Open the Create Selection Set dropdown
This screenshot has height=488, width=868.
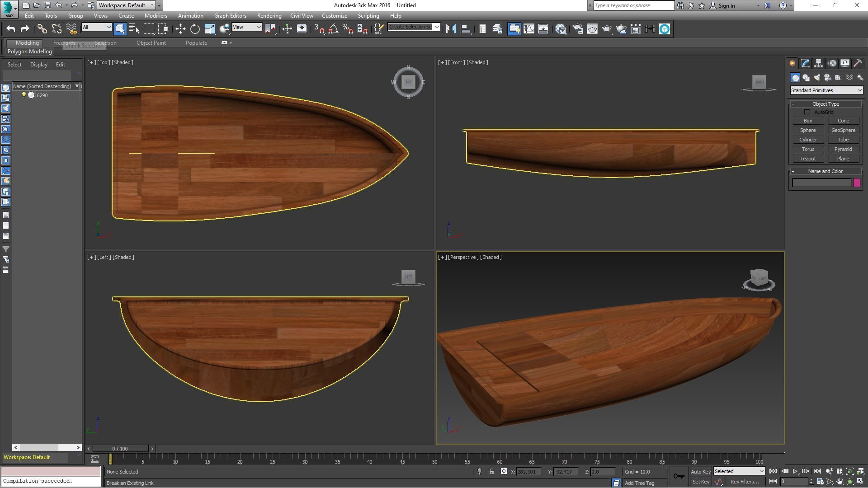tap(414, 27)
